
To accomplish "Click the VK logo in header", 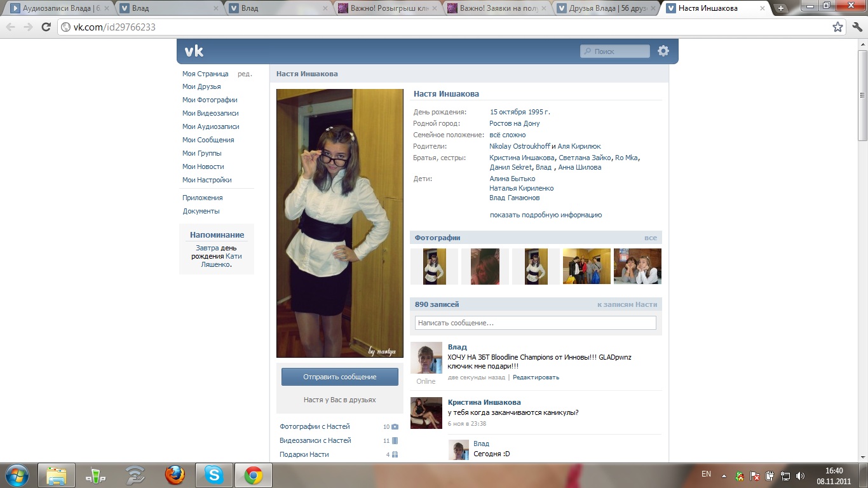I will click(194, 51).
